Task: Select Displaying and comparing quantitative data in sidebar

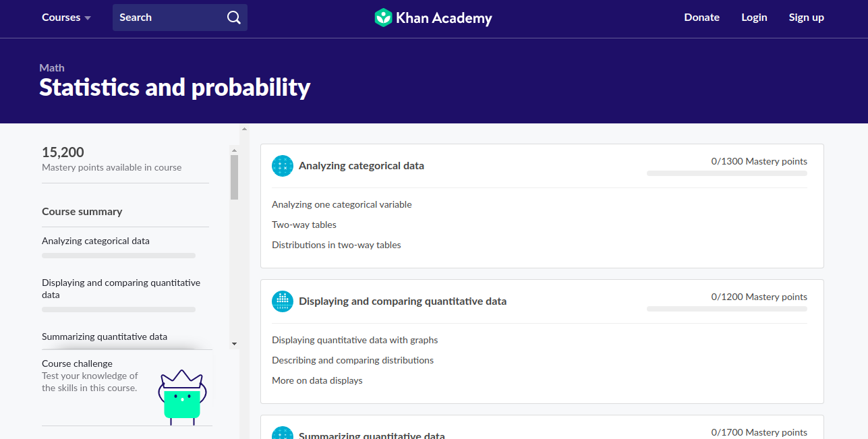Action: coord(121,289)
